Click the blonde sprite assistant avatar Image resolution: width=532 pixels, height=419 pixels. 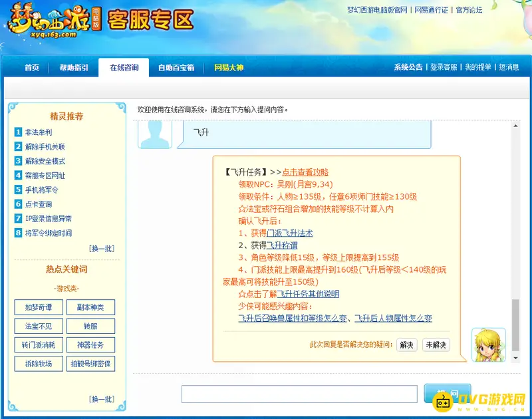[489, 345]
